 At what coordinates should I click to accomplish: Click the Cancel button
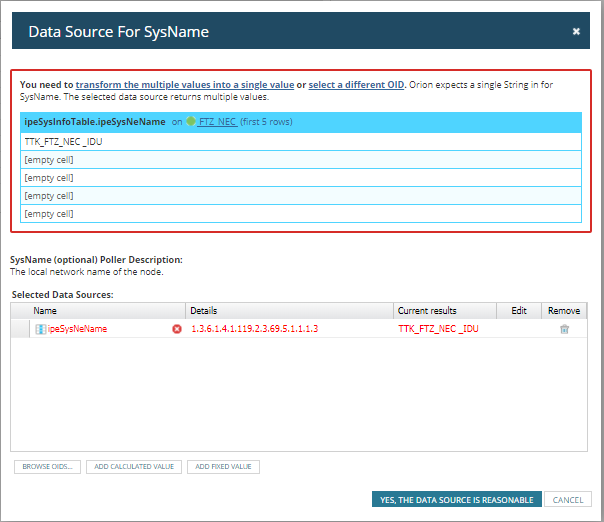pyautogui.click(x=568, y=500)
